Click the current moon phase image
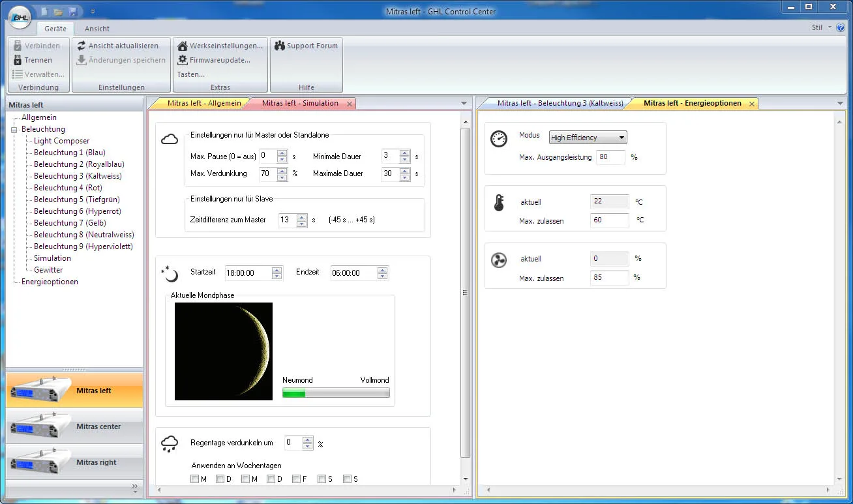This screenshot has width=853, height=504. [224, 351]
